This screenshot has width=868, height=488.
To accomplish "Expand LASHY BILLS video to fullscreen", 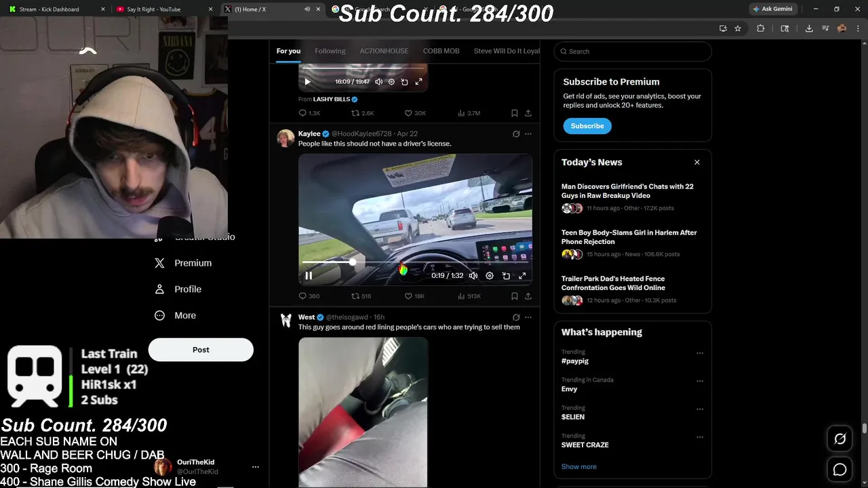I will pos(418,81).
